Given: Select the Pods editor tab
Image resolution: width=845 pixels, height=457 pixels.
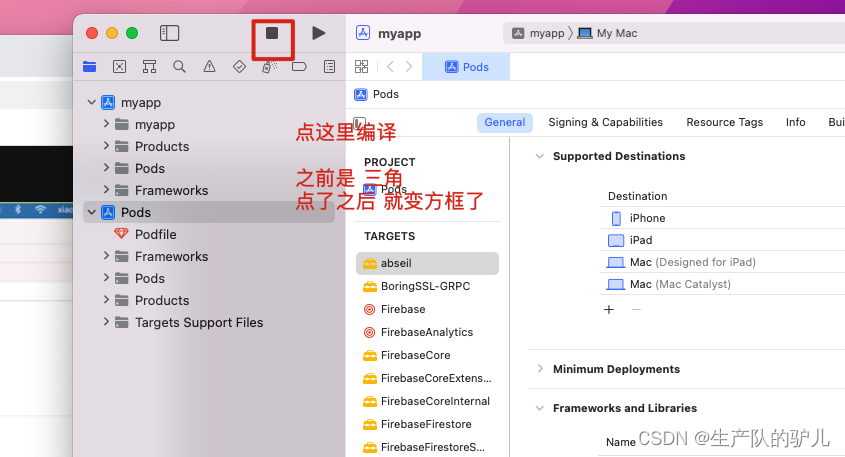Looking at the screenshot, I should [x=466, y=67].
